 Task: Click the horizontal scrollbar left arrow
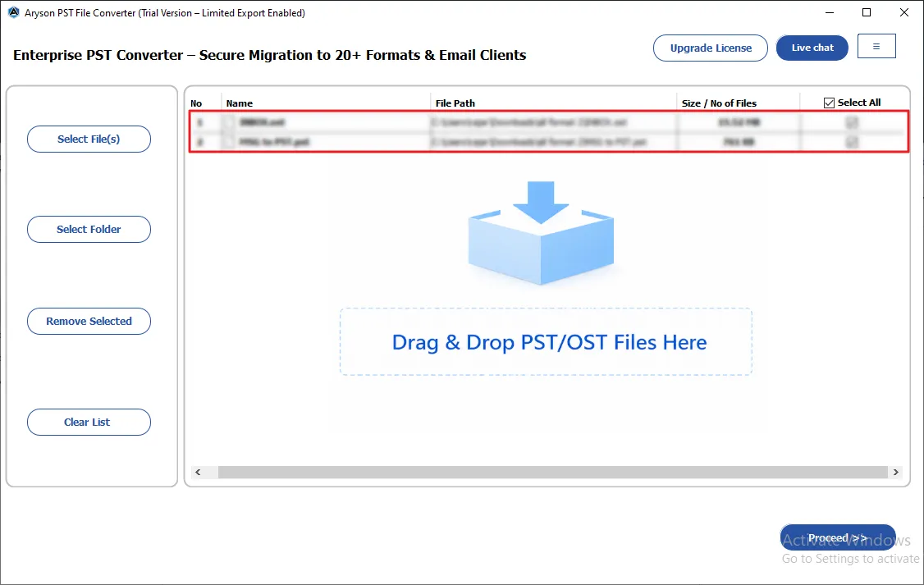(198, 473)
